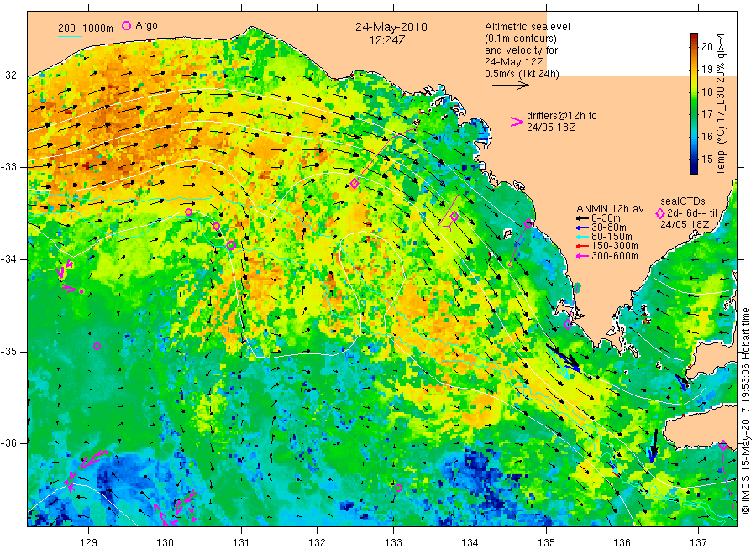Click the -33 latitude axis label

tap(8, 167)
